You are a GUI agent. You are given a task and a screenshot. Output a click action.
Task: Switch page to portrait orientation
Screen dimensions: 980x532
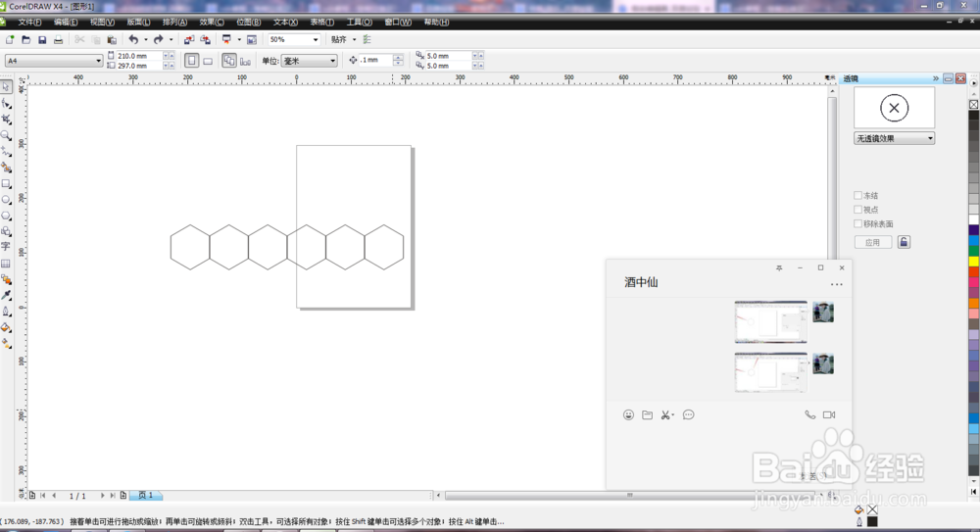192,61
